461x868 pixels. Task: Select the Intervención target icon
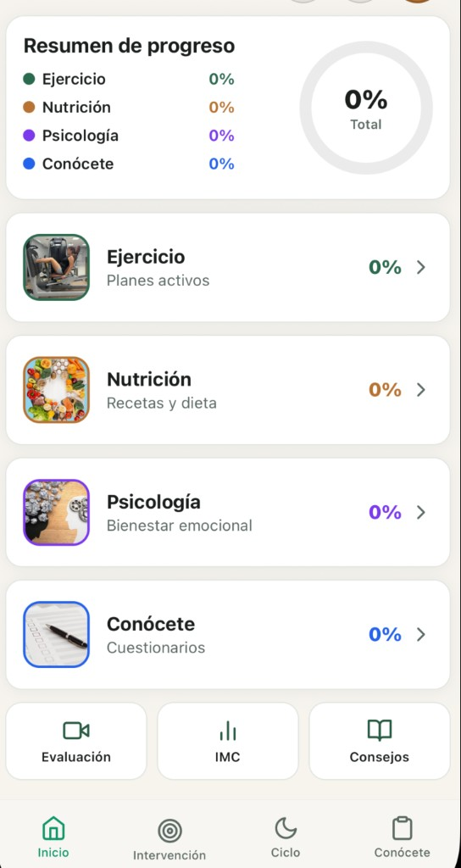pos(169,831)
